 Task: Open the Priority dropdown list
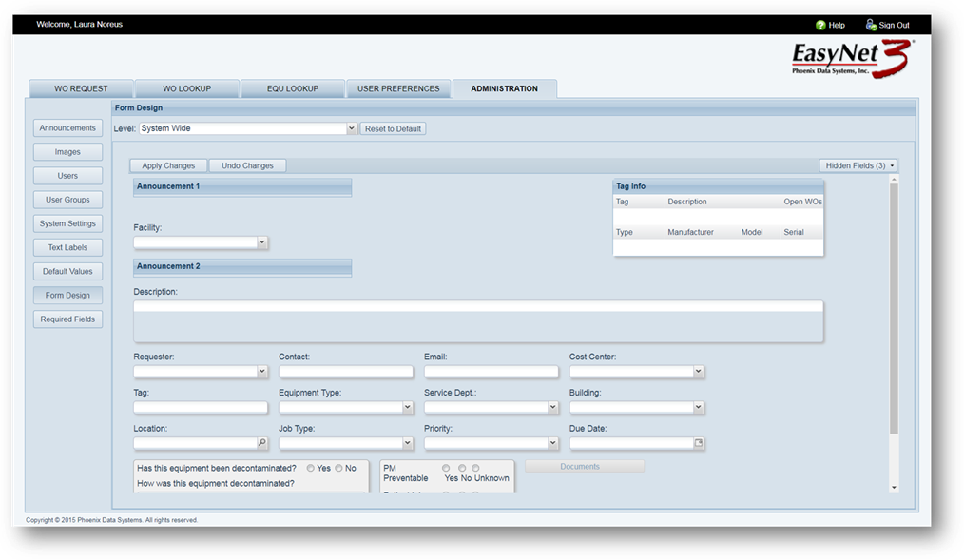[x=552, y=443]
